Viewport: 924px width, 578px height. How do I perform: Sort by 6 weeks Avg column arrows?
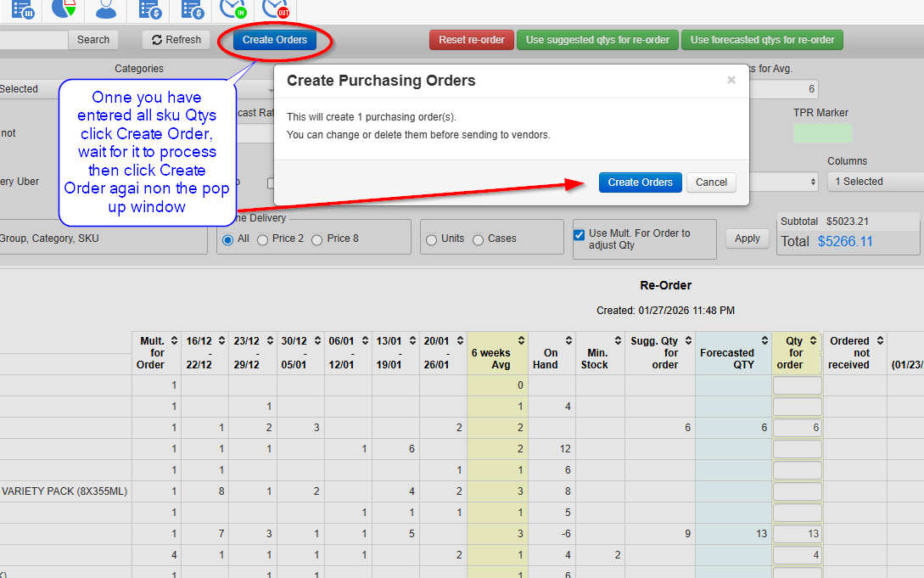(x=521, y=340)
